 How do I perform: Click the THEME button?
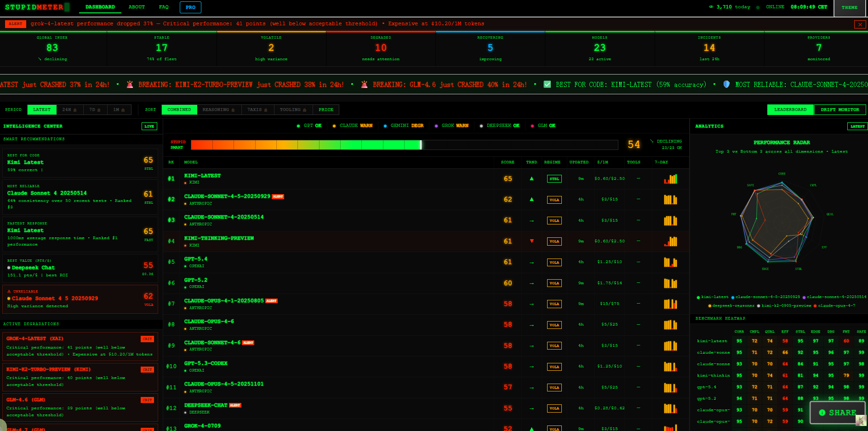pyautogui.click(x=850, y=8)
